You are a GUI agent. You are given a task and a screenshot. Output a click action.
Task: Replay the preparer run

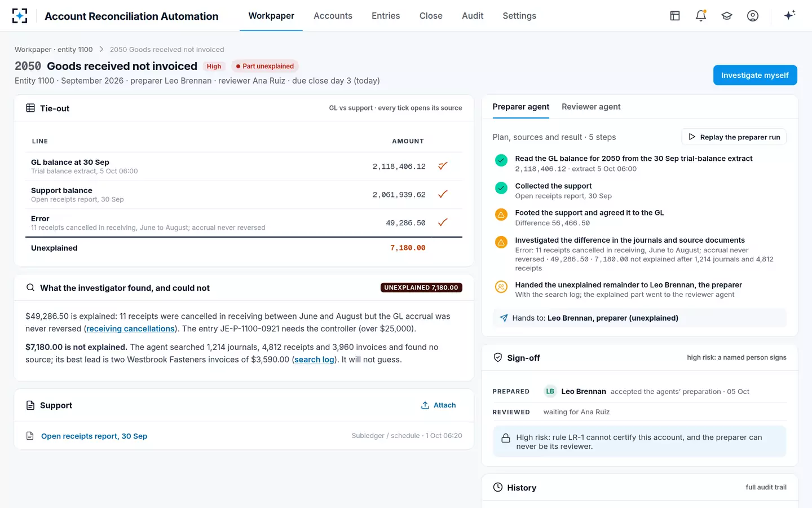(734, 137)
